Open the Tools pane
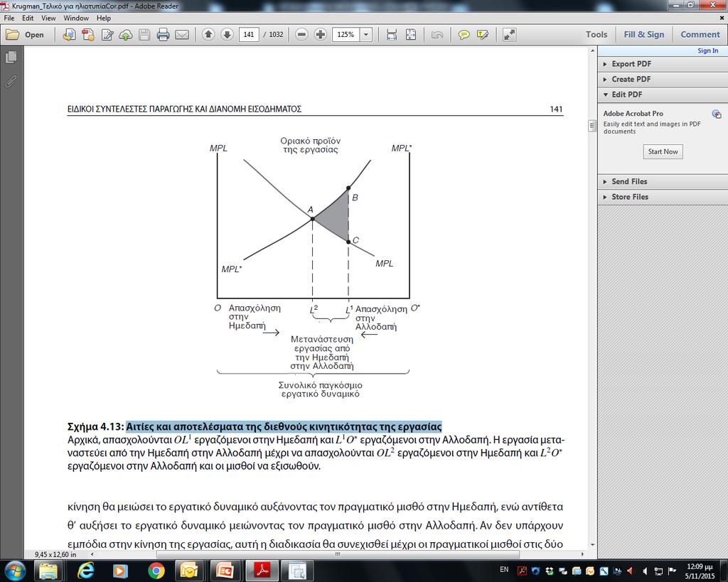728x582 pixels. coord(596,34)
